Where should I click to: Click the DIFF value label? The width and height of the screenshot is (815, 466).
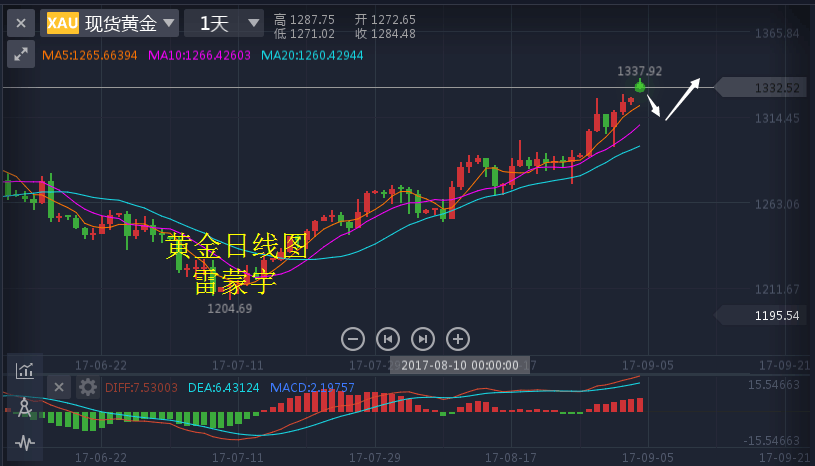coord(141,388)
